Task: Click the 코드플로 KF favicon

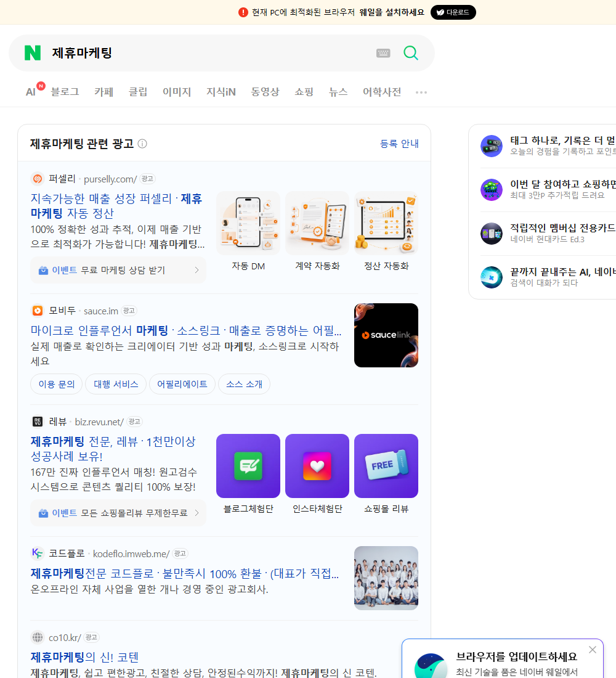Action: tap(38, 553)
